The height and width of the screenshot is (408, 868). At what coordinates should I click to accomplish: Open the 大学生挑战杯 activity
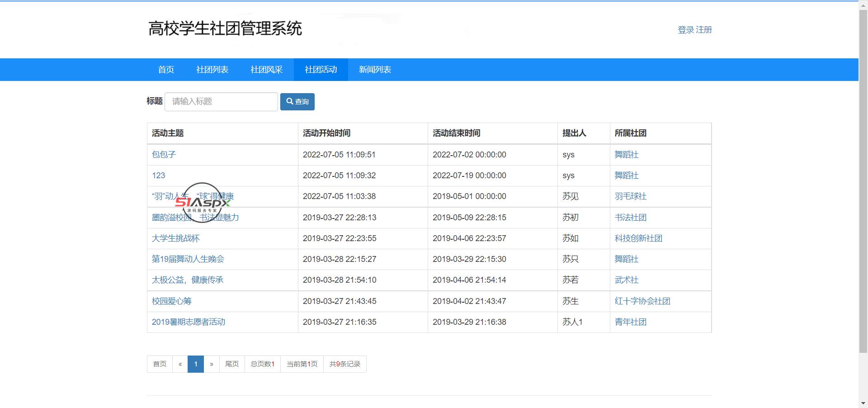tap(175, 238)
